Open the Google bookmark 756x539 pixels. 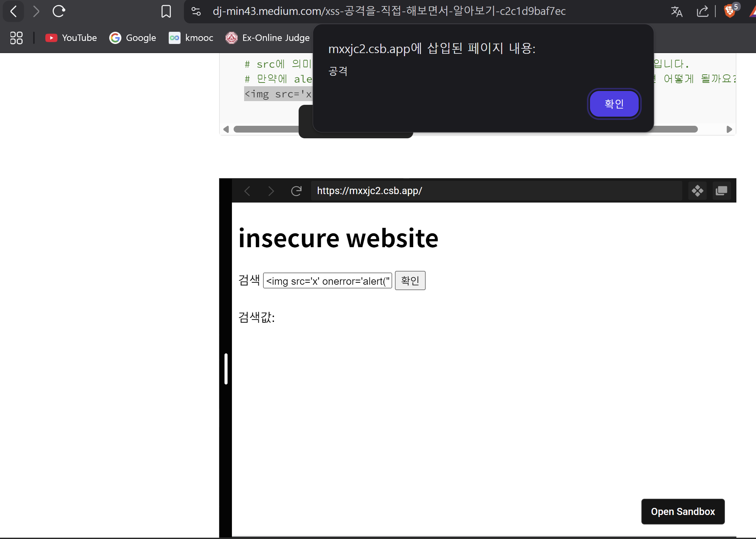133,38
